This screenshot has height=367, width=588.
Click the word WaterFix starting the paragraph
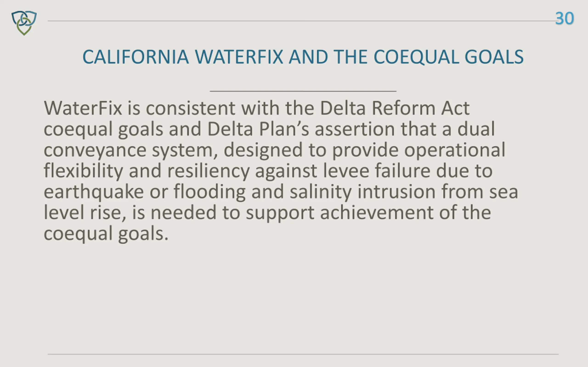point(83,108)
